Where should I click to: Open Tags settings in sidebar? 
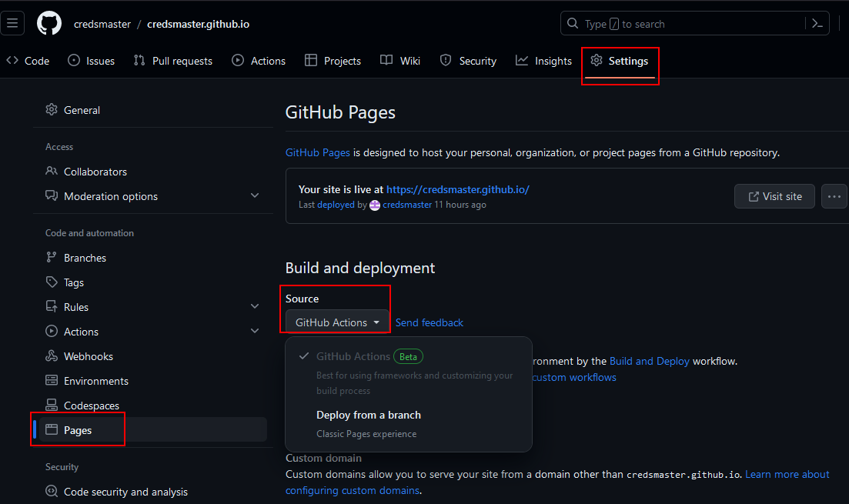coord(152,282)
